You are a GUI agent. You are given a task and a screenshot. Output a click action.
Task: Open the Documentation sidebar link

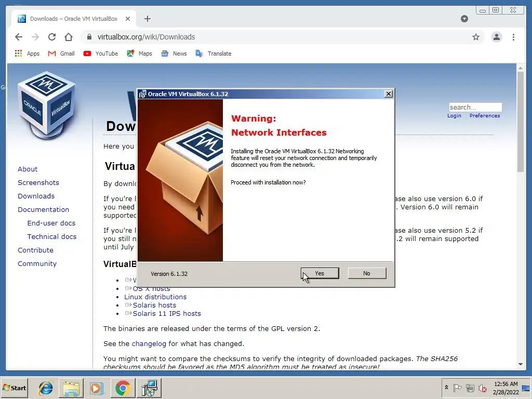(44, 210)
